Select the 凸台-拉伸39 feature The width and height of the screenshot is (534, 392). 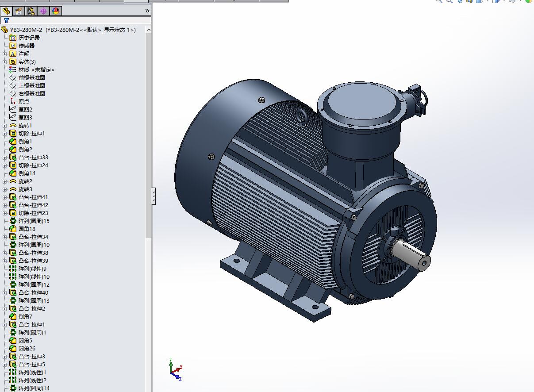pyautogui.click(x=29, y=261)
